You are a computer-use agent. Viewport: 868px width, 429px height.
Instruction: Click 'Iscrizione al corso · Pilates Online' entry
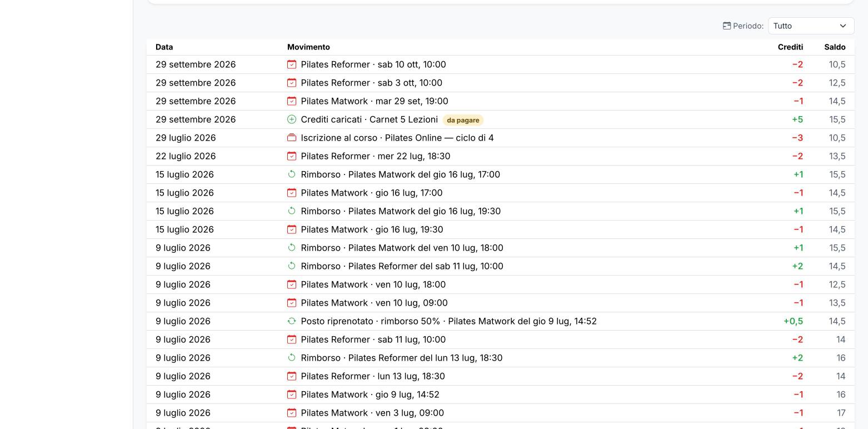click(x=397, y=138)
